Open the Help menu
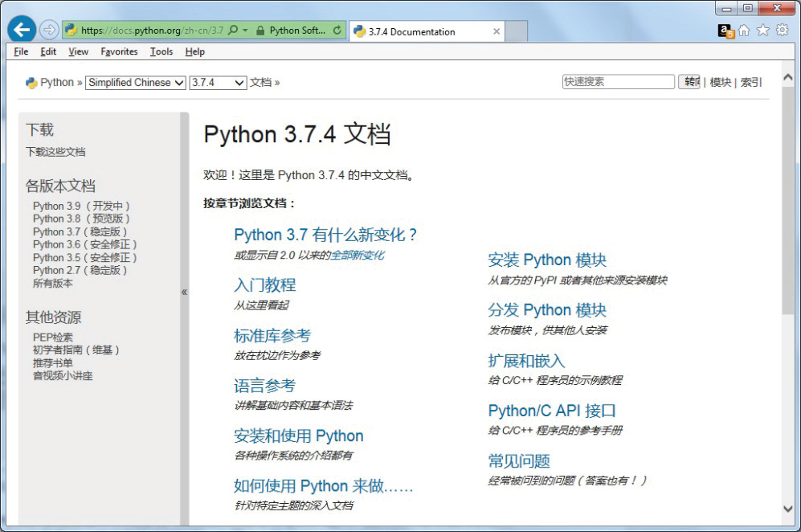801x532 pixels. tap(194, 51)
